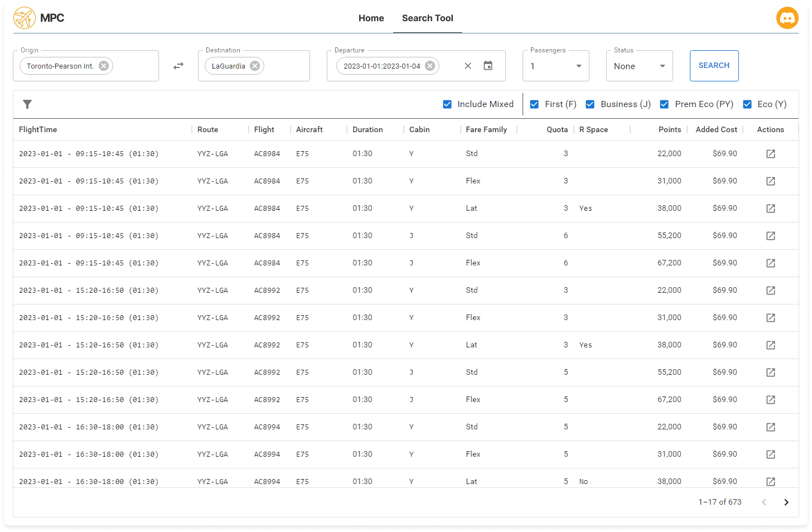
Task: Sort by Added Cost column header
Action: (x=716, y=129)
